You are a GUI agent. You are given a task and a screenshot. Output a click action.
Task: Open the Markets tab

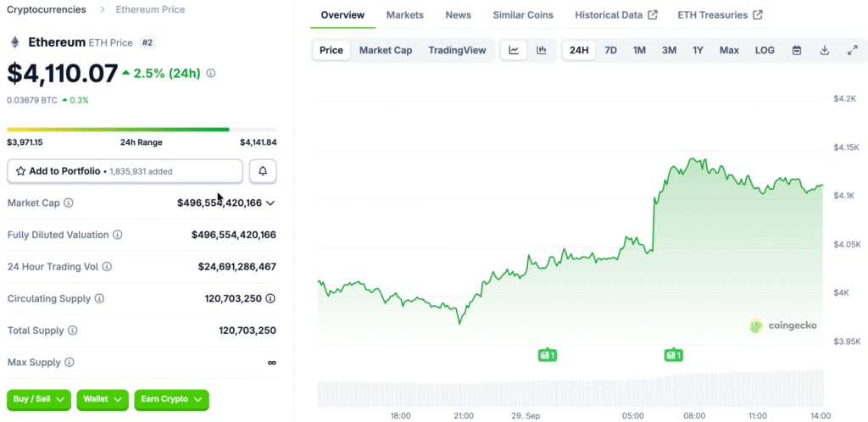(x=404, y=15)
